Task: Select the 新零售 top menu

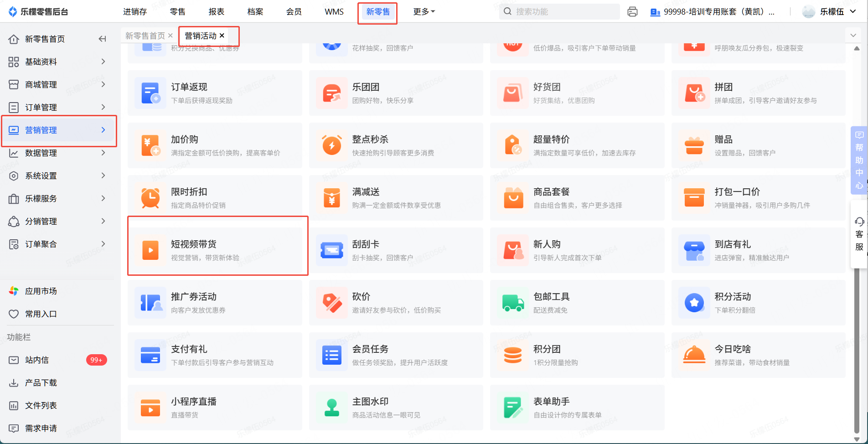Action: click(x=378, y=12)
